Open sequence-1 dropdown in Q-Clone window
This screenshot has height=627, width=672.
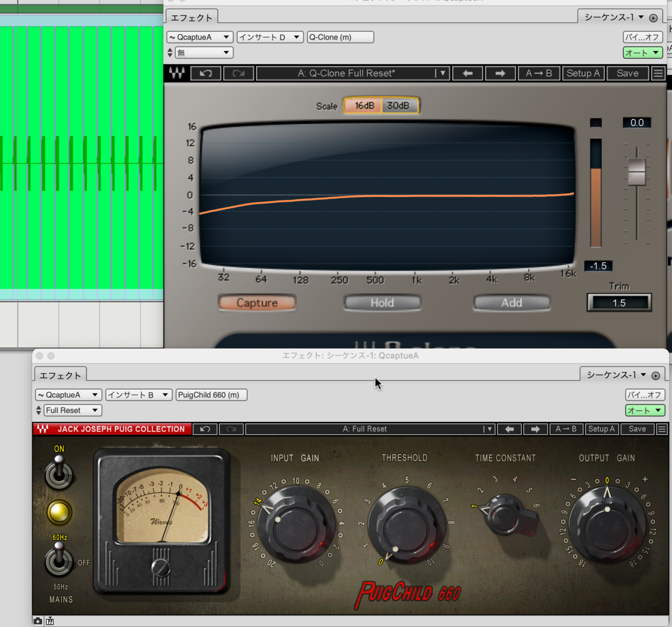pyautogui.click(x=614, y=17)
